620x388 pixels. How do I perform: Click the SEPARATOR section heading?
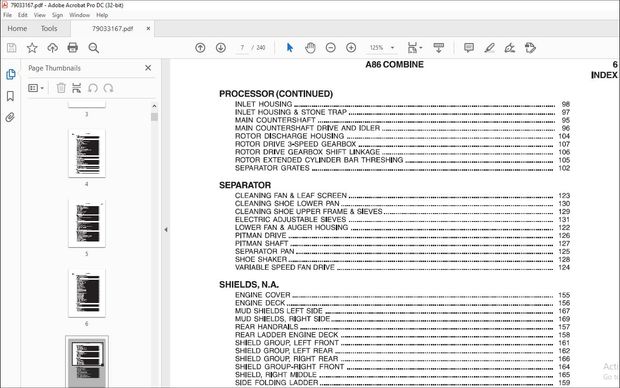pyautogui.click(x=245, y=185)
